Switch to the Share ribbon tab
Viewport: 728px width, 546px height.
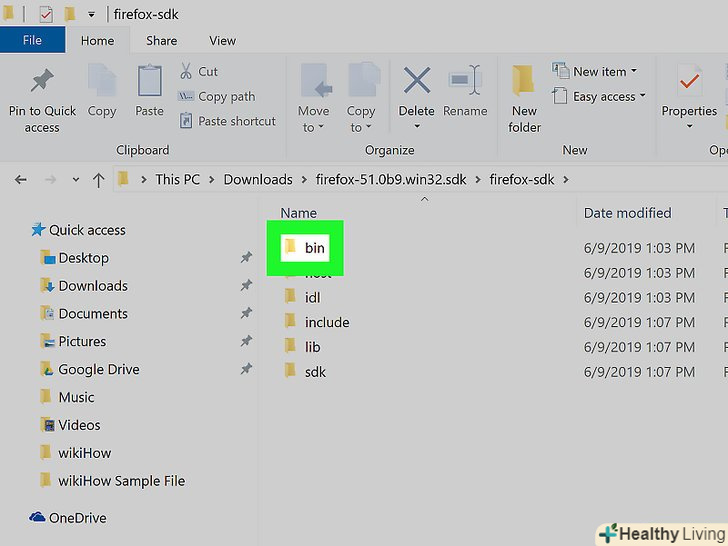coord(162,41)
